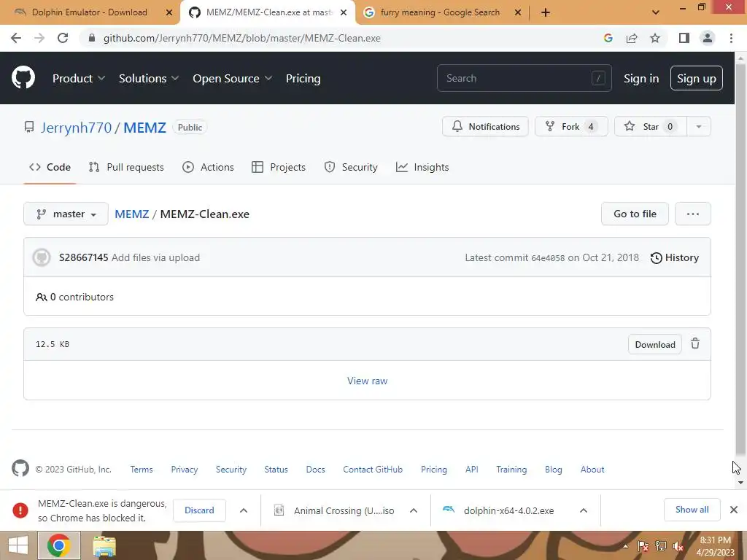Click MEMZ repository name link
The width and height of the screenshot is (747, 560).
point(145,128)
